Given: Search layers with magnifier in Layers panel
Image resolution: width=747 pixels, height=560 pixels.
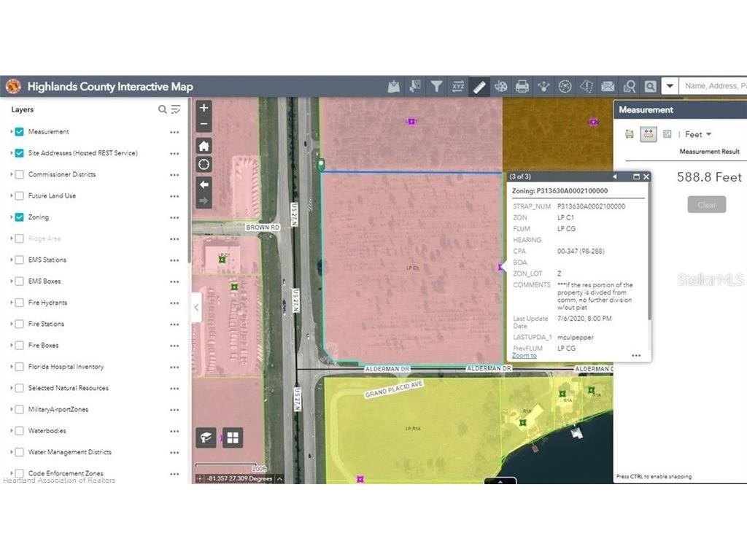Looking at the screenshot, I should tap(163, 110).
